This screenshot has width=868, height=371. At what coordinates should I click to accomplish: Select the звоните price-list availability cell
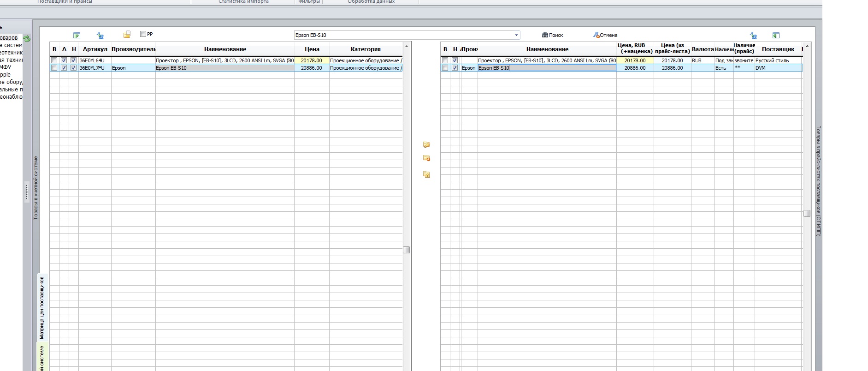744,60
